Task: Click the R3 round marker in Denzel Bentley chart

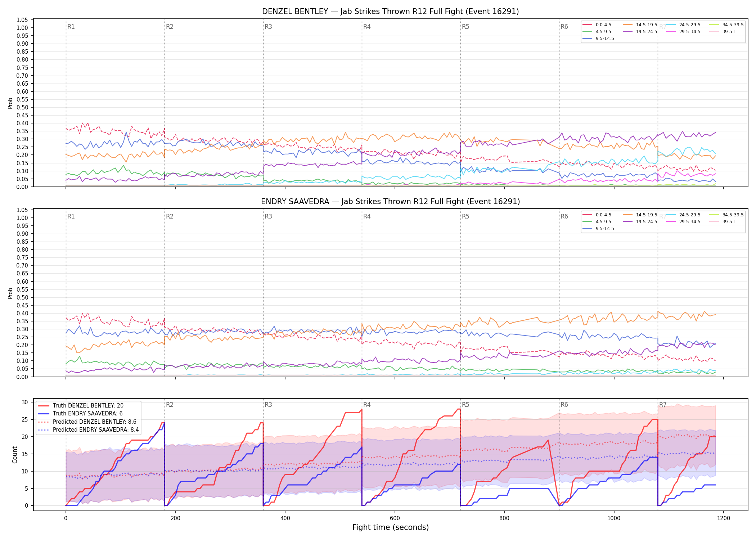Action: [x=268, y=27]
